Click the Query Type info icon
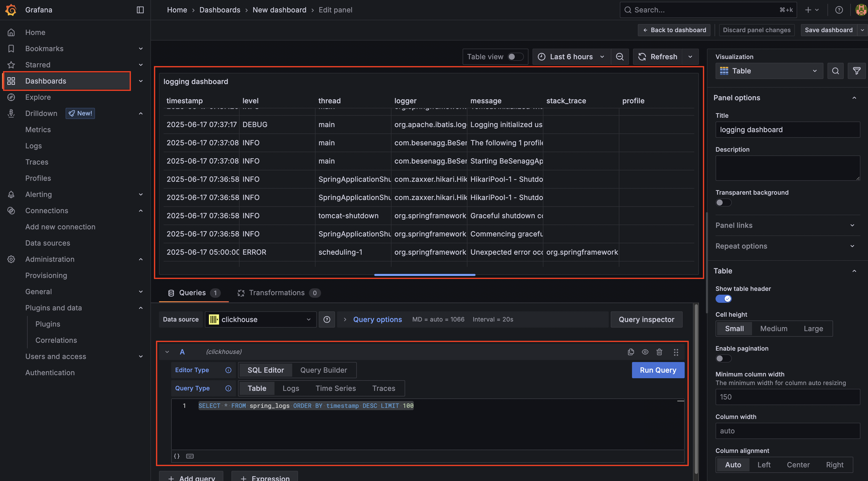The height and width of the screenshot is (481, 868). [x=228, y=388]
